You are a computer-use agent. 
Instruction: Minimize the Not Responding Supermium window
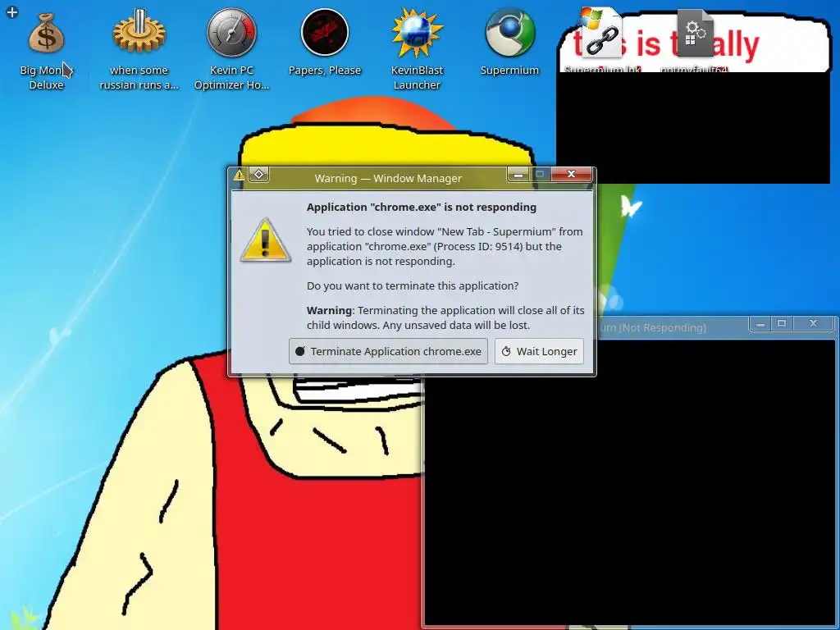(760, 323)
